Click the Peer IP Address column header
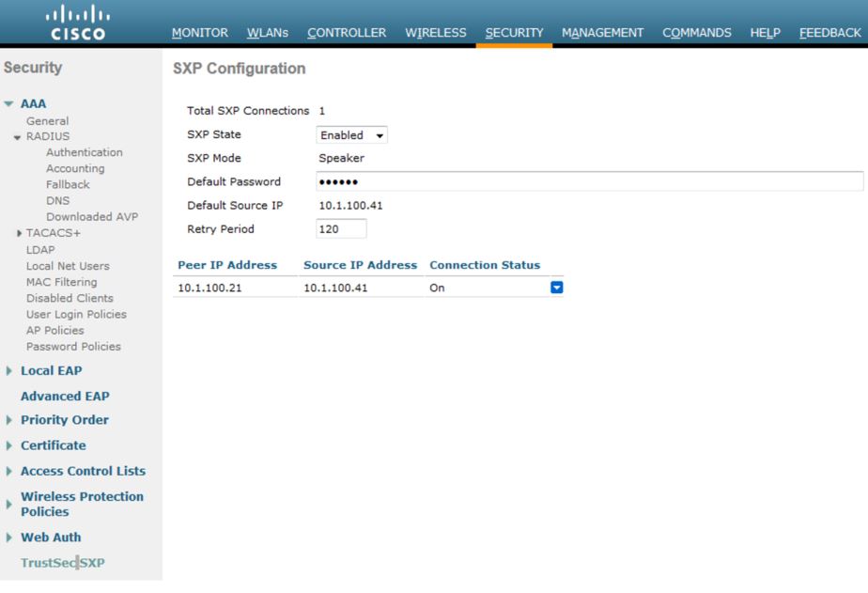This screenshot has height=593, width=868. pos(227,265)
